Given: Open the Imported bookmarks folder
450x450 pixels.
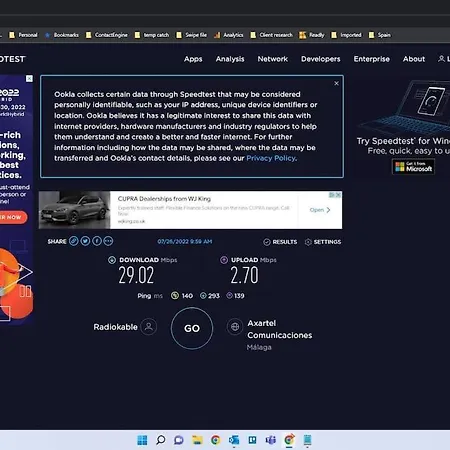Looking at the screenshot, I should pos(346,35).
